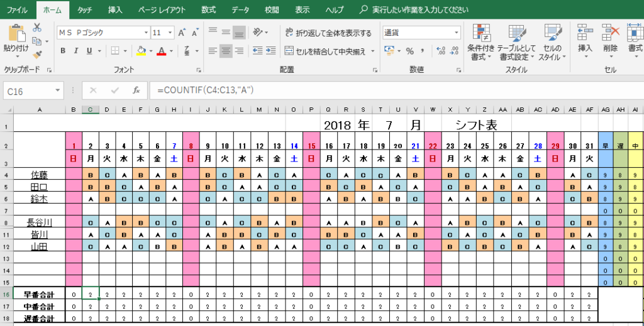Open the font size 11 dropdown
The width and height of the screenshot is (644, 326).
pos(170,33)
